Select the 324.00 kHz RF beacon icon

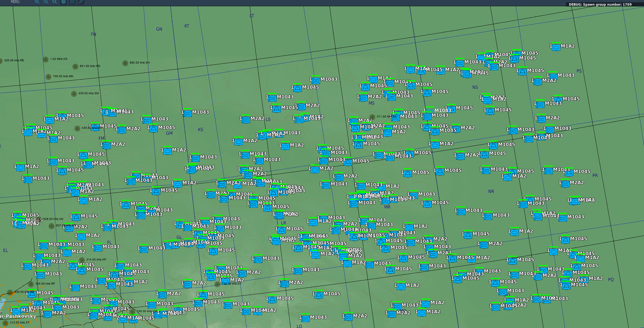31,284
